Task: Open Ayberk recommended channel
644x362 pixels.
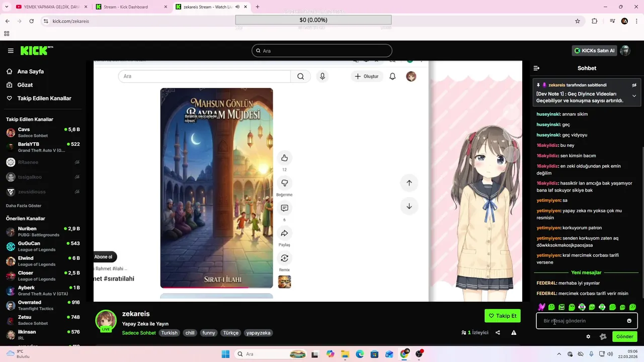Action: (x=43, y=291)
